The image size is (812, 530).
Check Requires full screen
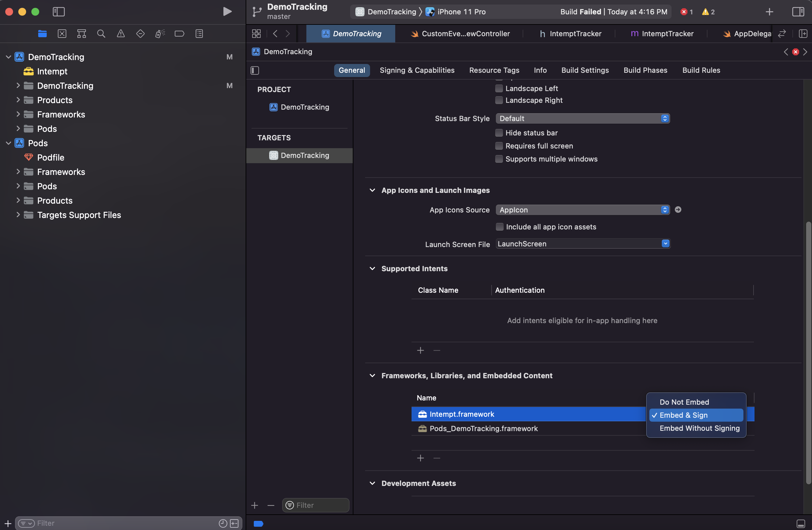499,146
